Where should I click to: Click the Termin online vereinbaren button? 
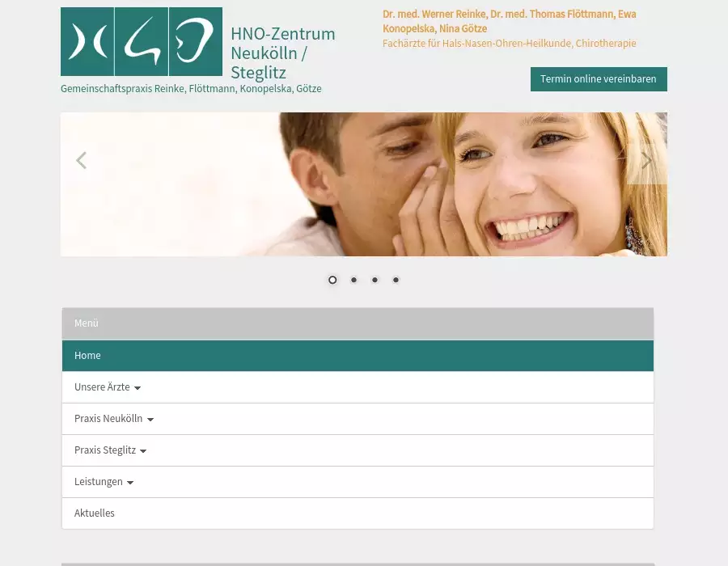[x=599, y=79]
